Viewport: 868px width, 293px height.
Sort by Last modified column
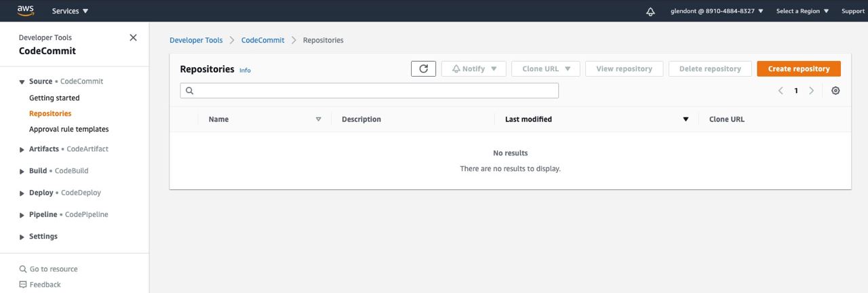click(686, 119)
